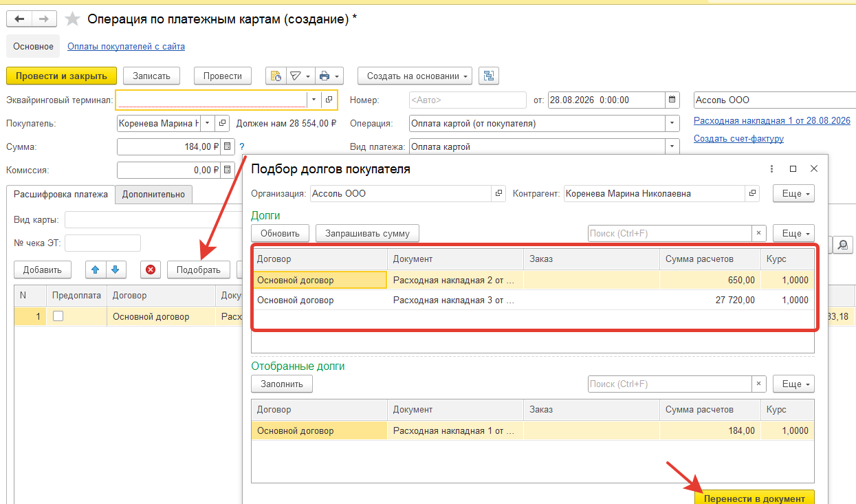Open the Создать на основании dropdown
856x504 pixels.
(x=415, y=76)
